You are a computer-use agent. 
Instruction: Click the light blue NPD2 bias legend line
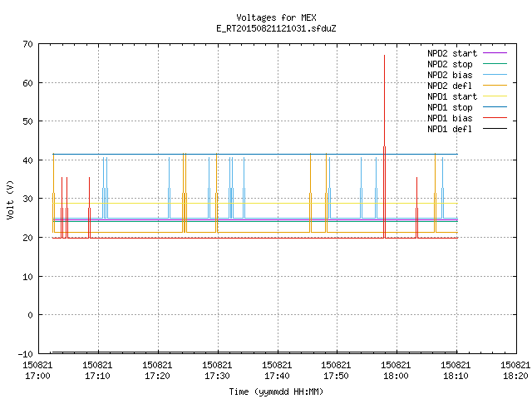click(495, 75)
